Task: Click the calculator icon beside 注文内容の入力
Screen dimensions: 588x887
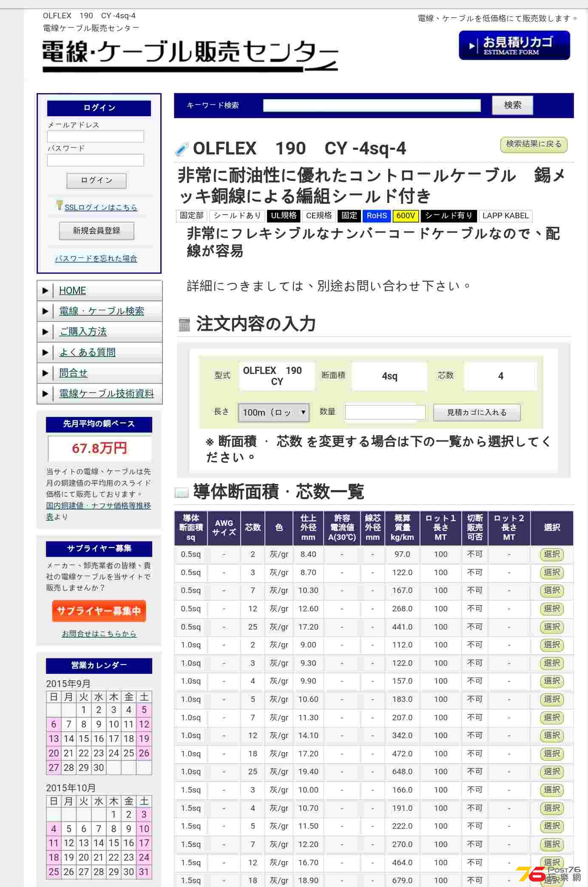Action: click(184, 325)
